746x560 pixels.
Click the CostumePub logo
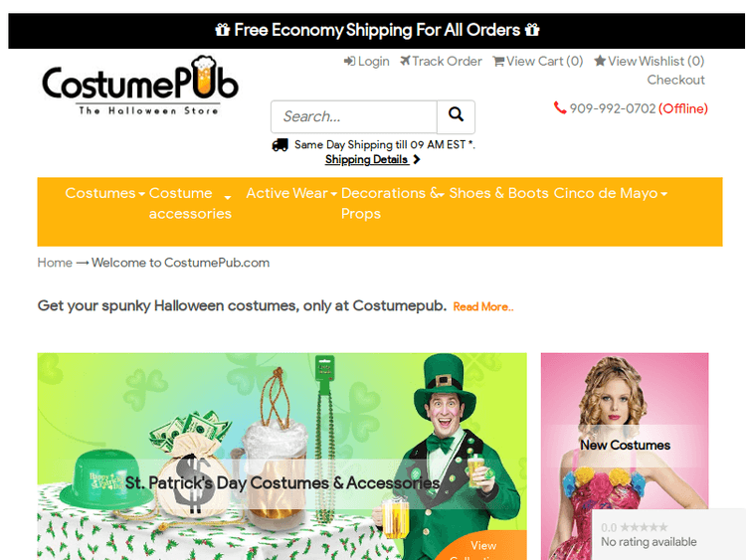140,86
